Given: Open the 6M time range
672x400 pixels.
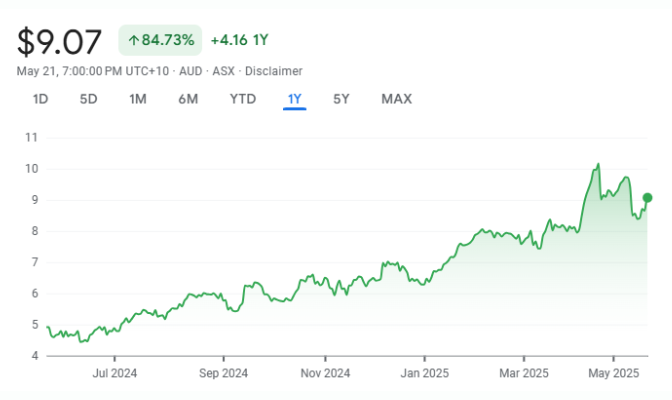Looking at the screenshot, I should coord(188,99).
